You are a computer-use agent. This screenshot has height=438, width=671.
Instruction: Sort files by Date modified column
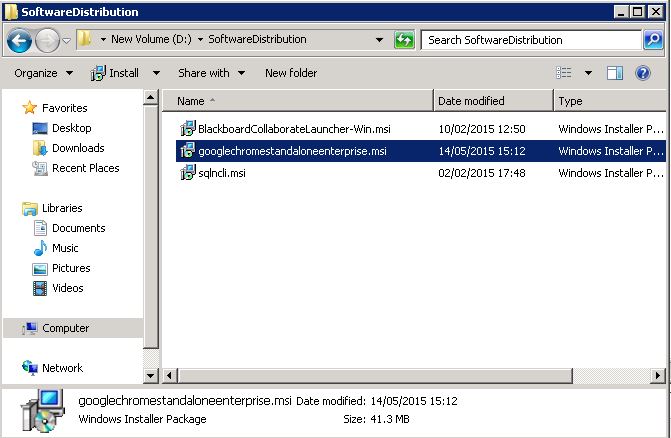pos(493,101)
